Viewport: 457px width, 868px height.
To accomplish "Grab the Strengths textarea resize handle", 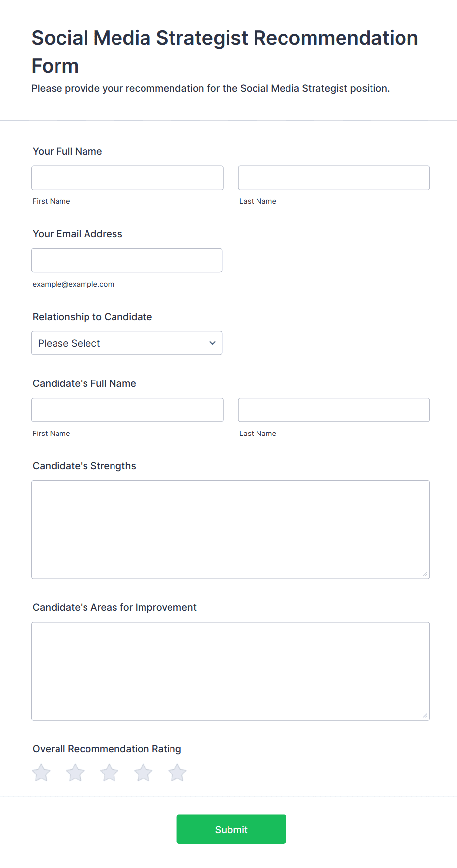I will tap(425, 574).
